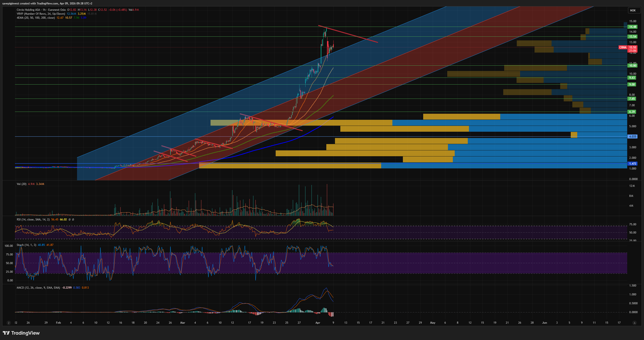Click the blue 4.035 price label
644x340 pixels.
pos(633,136)
